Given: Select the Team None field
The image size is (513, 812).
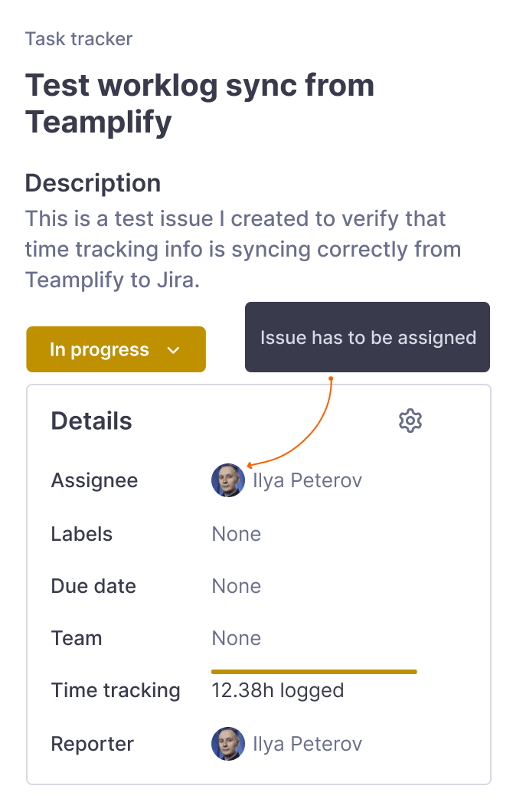Looking at the screenshot, I should click(x=236, y=638).
